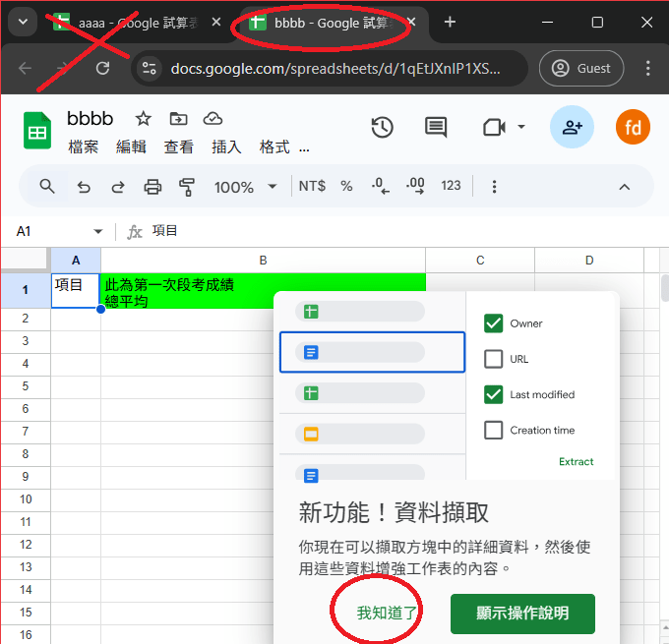This screenshot has height=644, width=669.
Task: Tick the Creation time checkbox
Action: 494,430
